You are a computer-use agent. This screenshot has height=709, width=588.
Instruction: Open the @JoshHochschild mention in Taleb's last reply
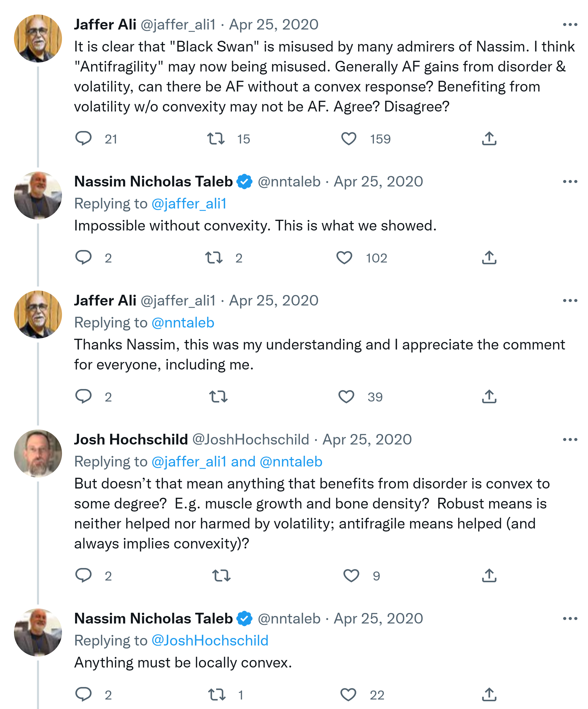210,640
